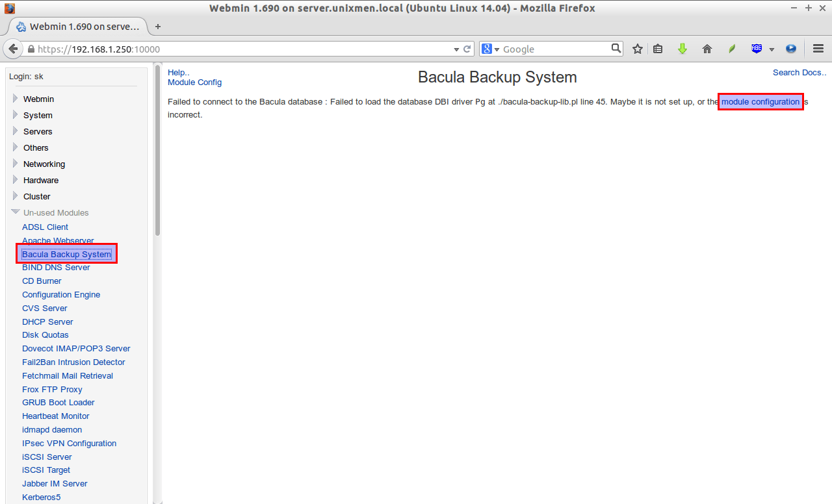The height and width of the screenshot is (504, 832).
Task: Click the module configuration link in error
Action: (x=760, y=102)
